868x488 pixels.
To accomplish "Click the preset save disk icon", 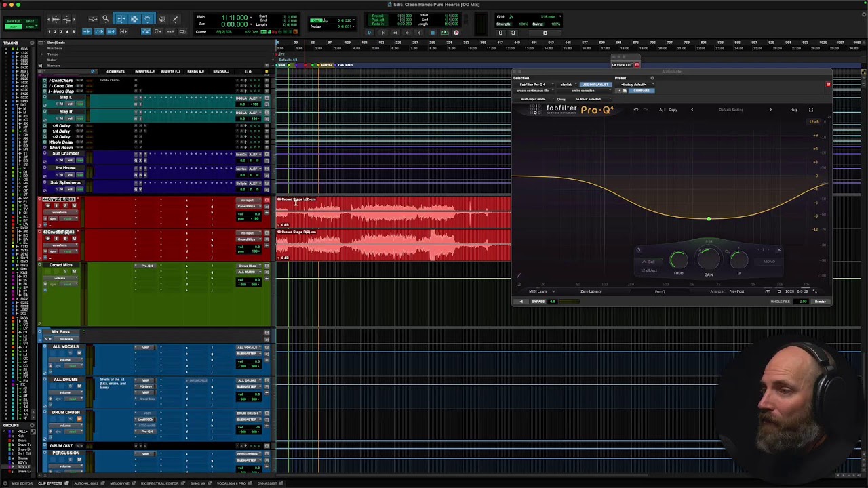I will click(x=625, y=91).
